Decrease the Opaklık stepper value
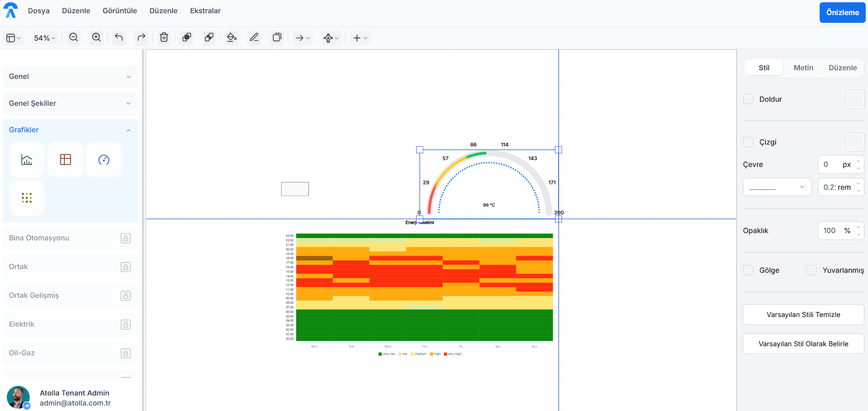The width and height of the screenshot is (868, 411). tap(858, 234)
